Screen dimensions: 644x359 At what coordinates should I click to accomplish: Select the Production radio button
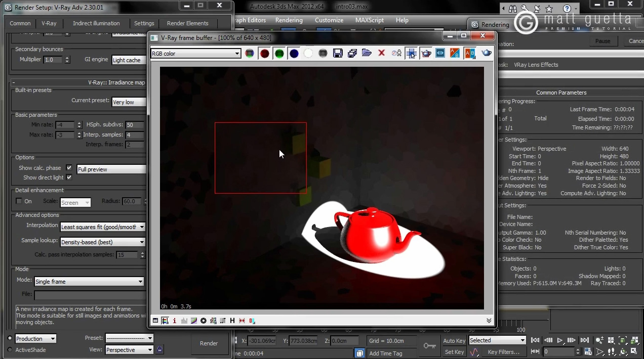(10, 338)
